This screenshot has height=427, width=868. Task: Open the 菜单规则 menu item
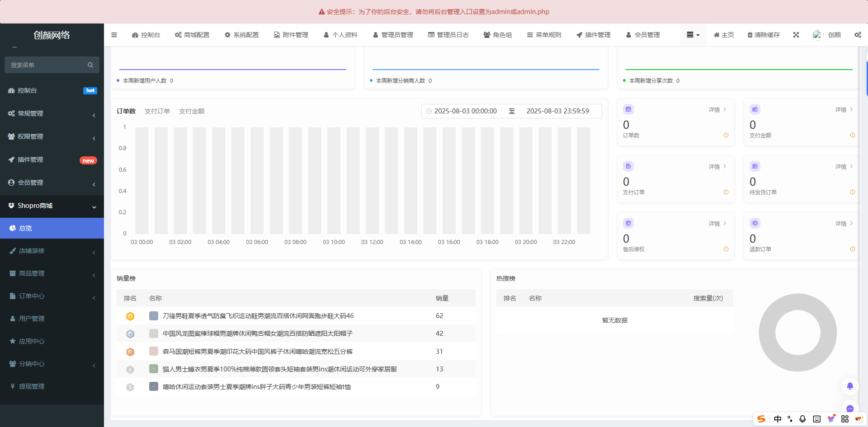pos(544,34)
